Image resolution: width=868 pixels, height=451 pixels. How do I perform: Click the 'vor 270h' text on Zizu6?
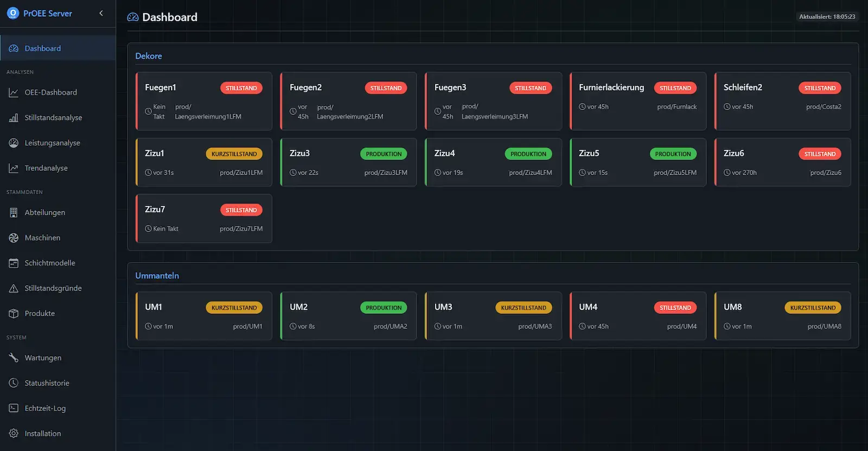pyautogui.click(x=744, y=172)
